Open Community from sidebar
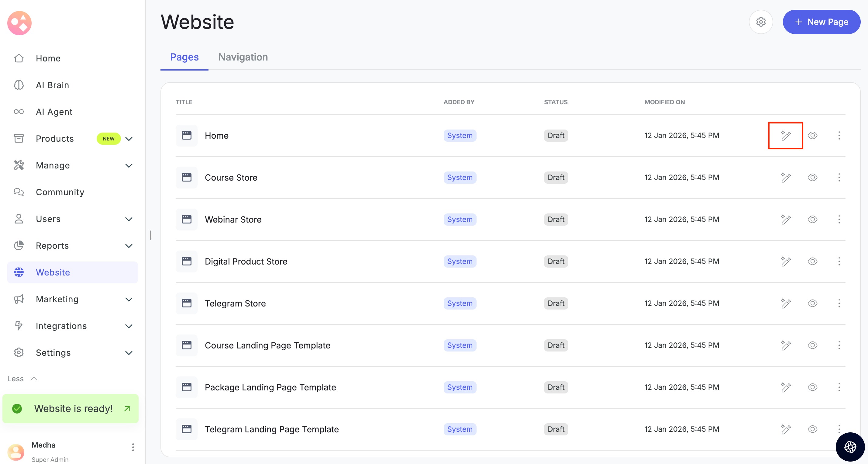The width and height of the screenshot is (868, 464). (60, 192)
